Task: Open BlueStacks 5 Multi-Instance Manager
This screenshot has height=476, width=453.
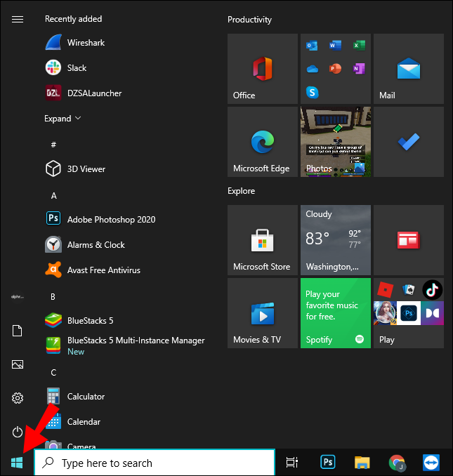Action: click(x=125, y=346)
